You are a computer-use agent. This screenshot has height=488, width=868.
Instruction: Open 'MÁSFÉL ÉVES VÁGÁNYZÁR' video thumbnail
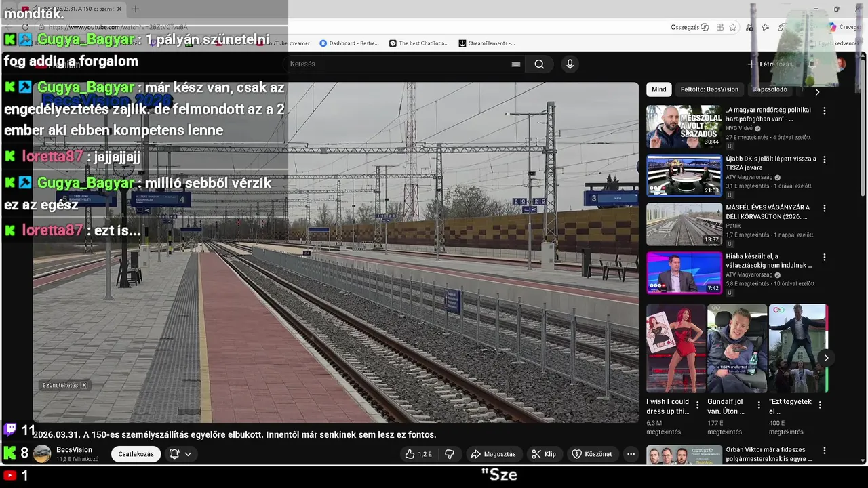684,224
